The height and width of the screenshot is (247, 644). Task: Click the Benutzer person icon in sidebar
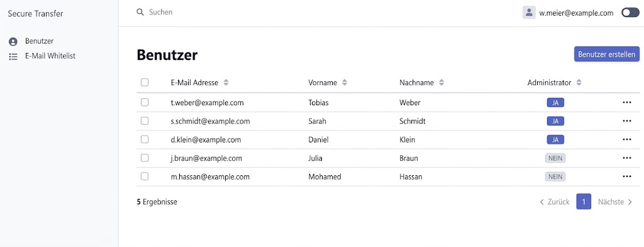pyautogui.click(x=13, y=41)
